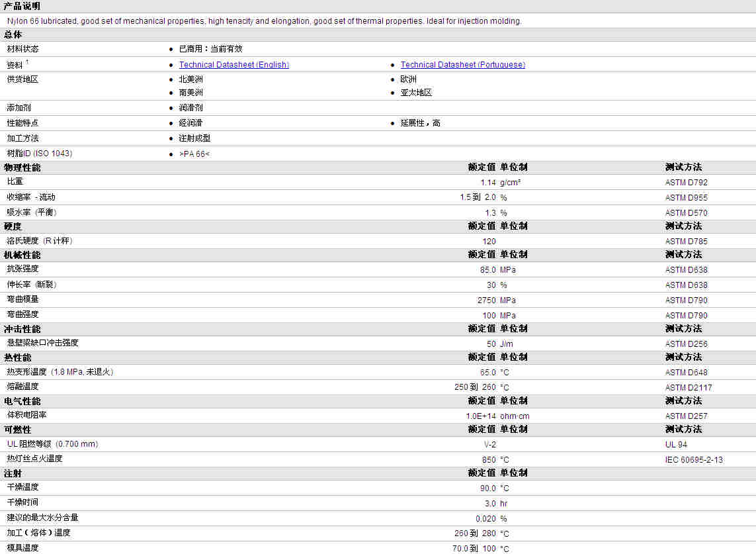Select the 85.0 tensile strength value
The width and height of the screenshot is (756, 554).
pyautogui.click(x=488, y=270)
